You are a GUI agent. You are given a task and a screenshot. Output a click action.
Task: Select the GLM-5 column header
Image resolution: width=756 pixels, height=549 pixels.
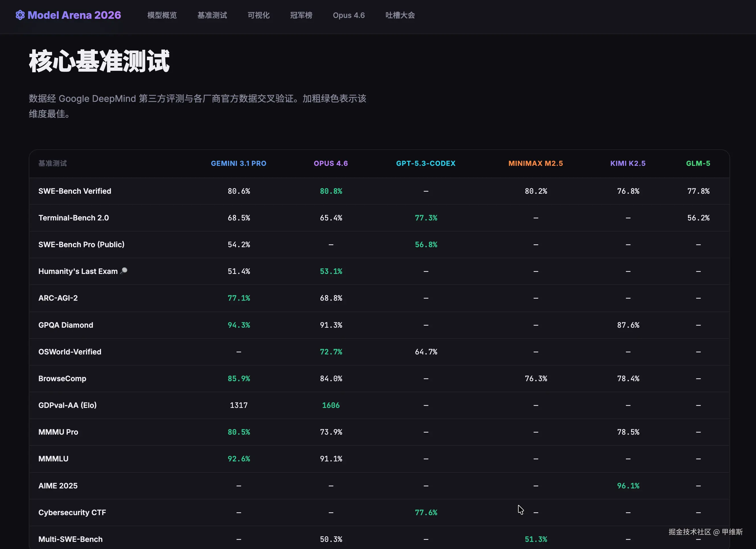click(698, 164)
